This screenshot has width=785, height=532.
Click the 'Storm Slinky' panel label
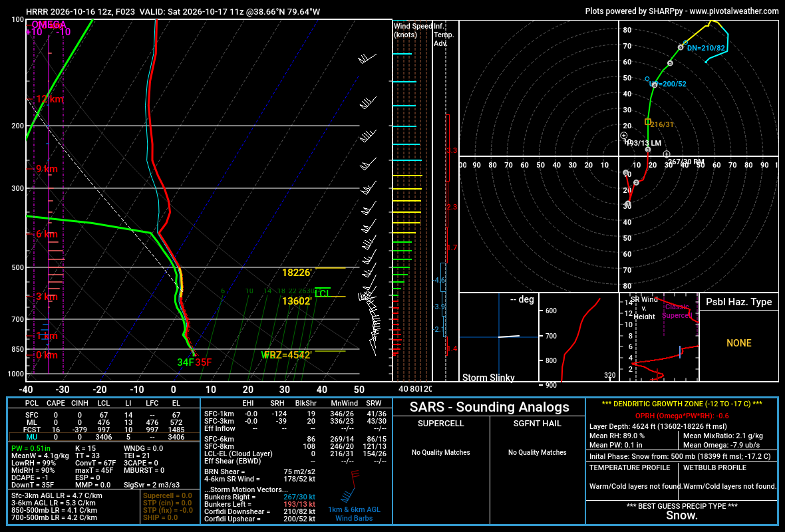coord(488,377)
